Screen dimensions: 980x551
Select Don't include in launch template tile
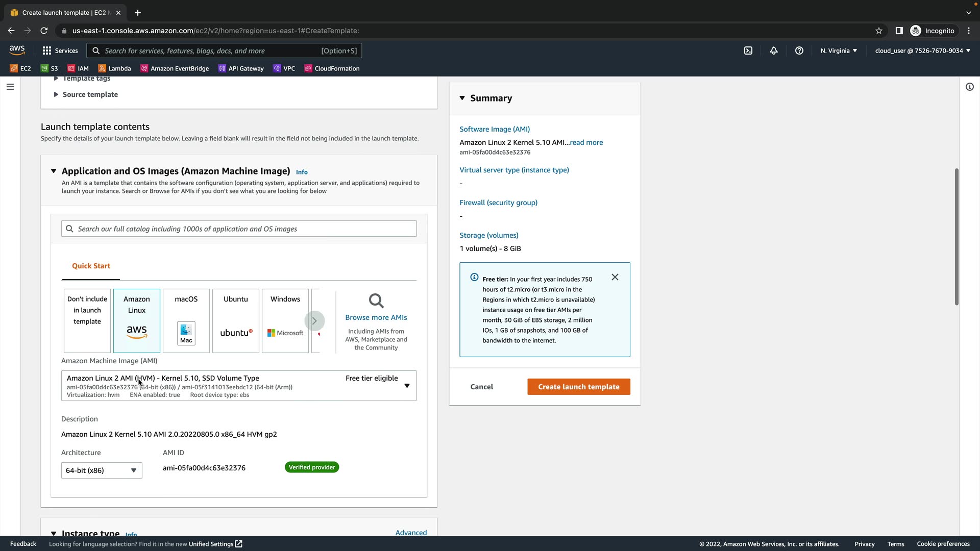coord(87,320)
